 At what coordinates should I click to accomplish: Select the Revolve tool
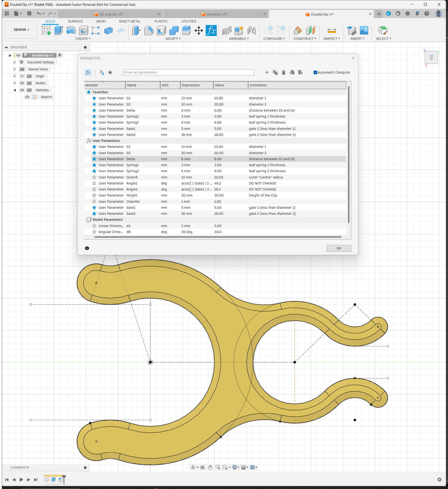pyautogui.click(x=71, y=31)
